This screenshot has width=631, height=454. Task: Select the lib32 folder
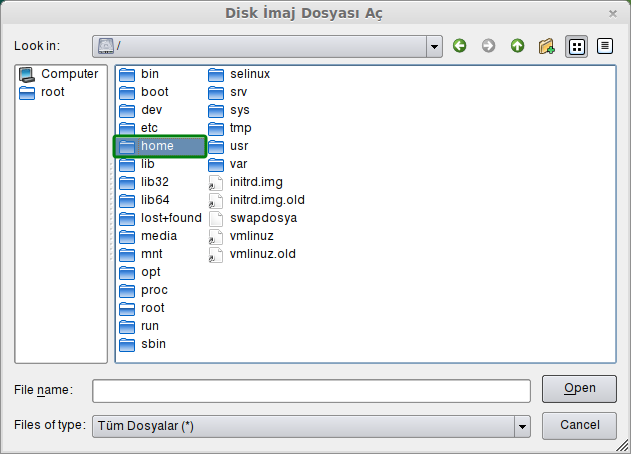[144, 182]
